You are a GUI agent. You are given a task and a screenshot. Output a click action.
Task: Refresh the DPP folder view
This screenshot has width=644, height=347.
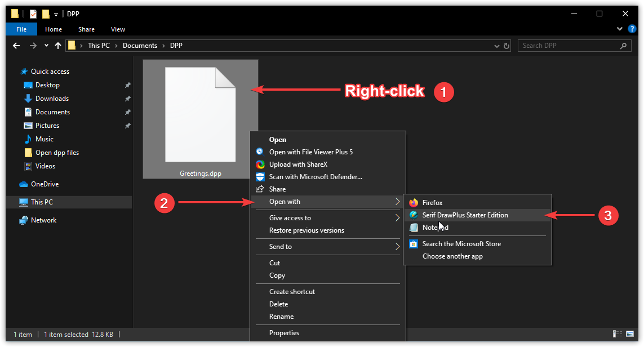pos(507,46)
